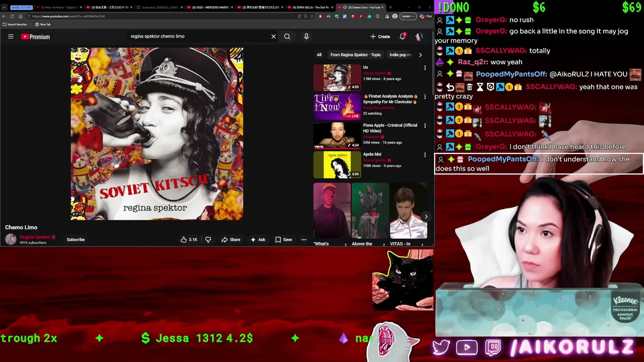Screen dimensions: 644x362
Task: Open the YouTube account avatar menu
Action: click(419, 36)
